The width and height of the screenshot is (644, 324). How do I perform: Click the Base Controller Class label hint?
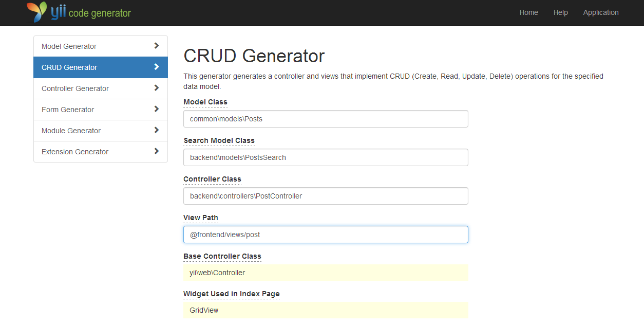click(x=222, y=256)
